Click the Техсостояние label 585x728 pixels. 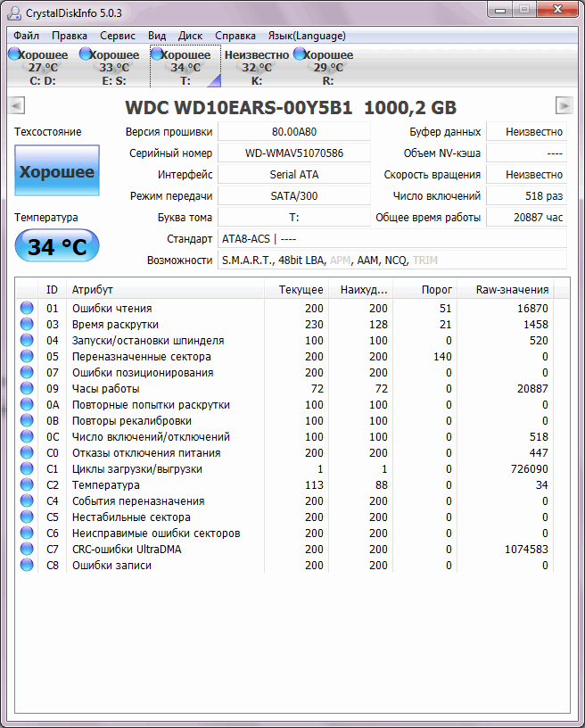48,132
